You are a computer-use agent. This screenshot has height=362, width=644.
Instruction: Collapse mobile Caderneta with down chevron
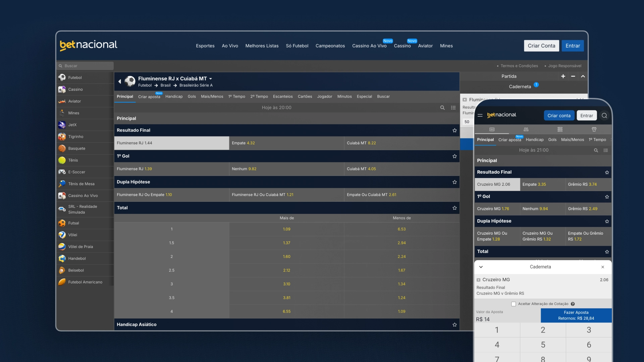tap(481, 267)
